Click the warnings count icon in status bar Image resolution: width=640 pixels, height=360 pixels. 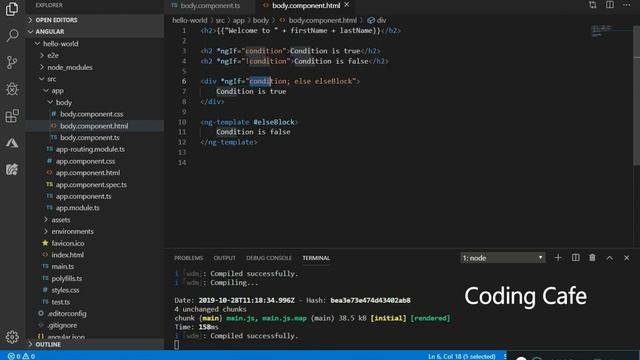26,356
